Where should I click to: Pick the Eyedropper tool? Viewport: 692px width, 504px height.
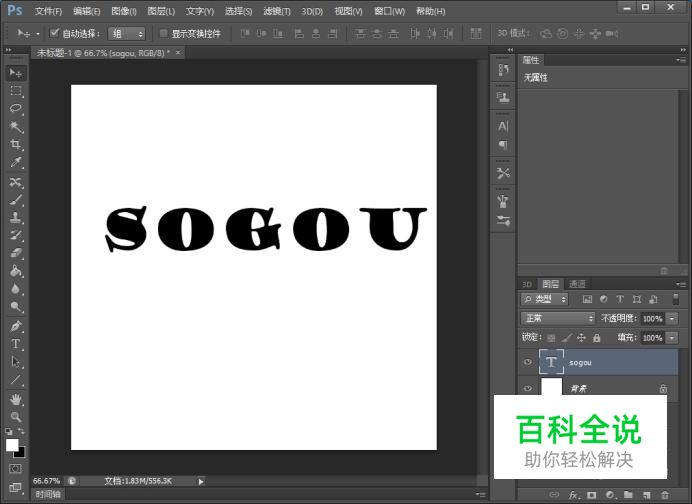16,162
